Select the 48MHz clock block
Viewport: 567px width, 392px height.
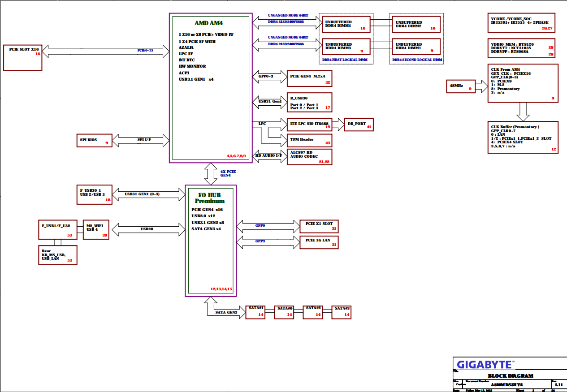pyautogui.click(x=461, y=86)
